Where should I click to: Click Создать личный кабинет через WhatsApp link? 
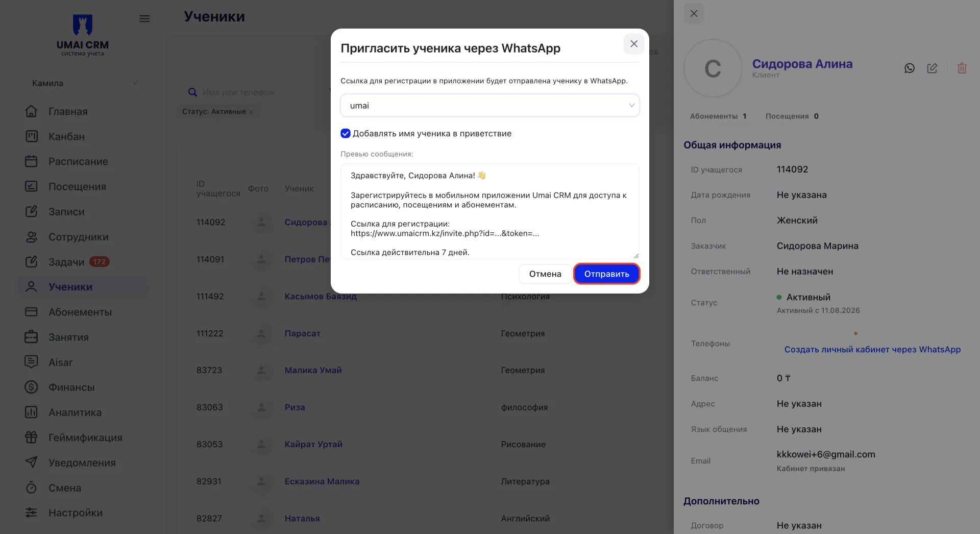(872, 350)
